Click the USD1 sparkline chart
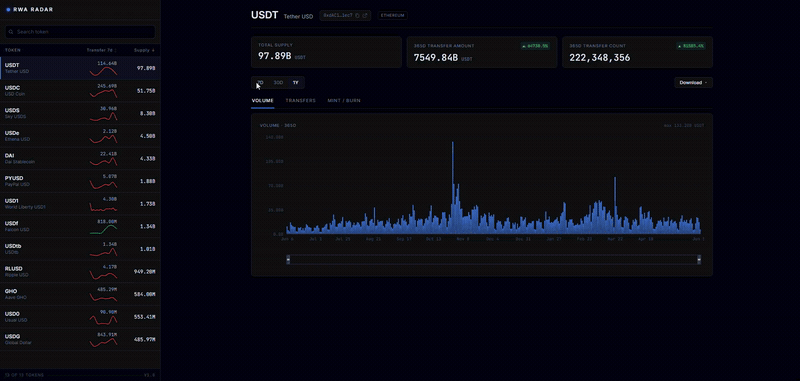This screenshot has height=381, width=800. tap(104, 207)
